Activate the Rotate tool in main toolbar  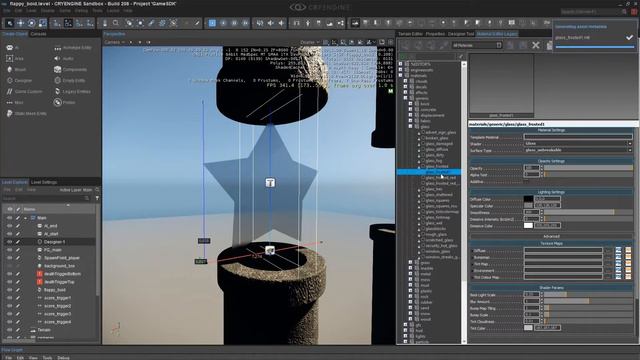(31, 23)
